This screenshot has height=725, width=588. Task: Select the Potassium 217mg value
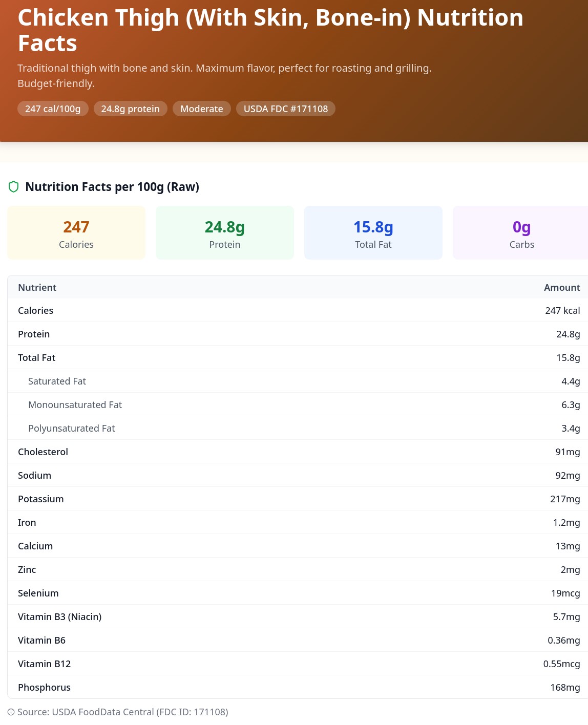click(565, 499)
